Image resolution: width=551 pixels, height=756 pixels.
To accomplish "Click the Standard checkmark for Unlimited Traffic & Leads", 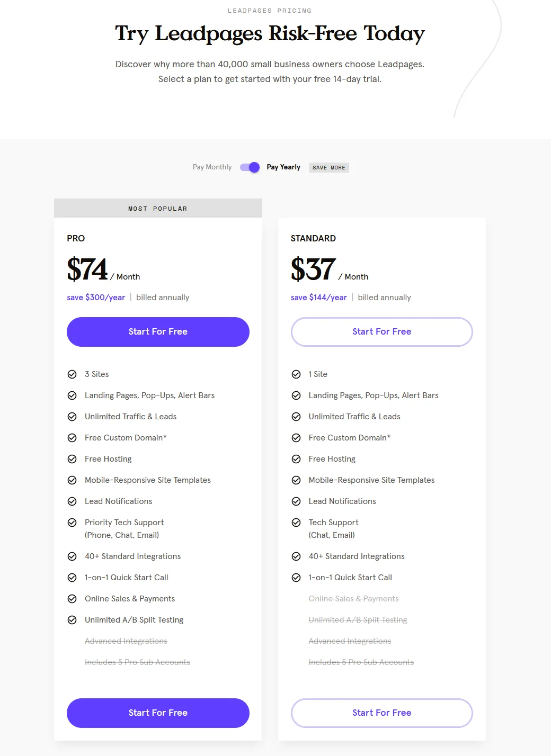I will coord(296,417).
